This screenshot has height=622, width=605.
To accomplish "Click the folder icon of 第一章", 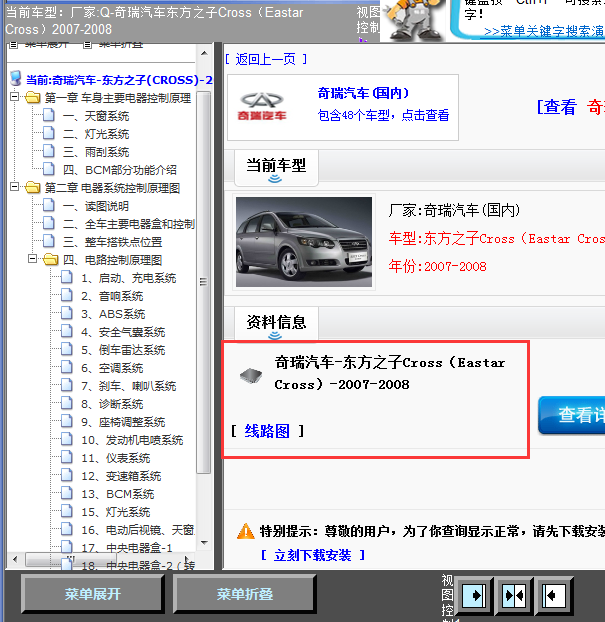I will tap(33, 97).
